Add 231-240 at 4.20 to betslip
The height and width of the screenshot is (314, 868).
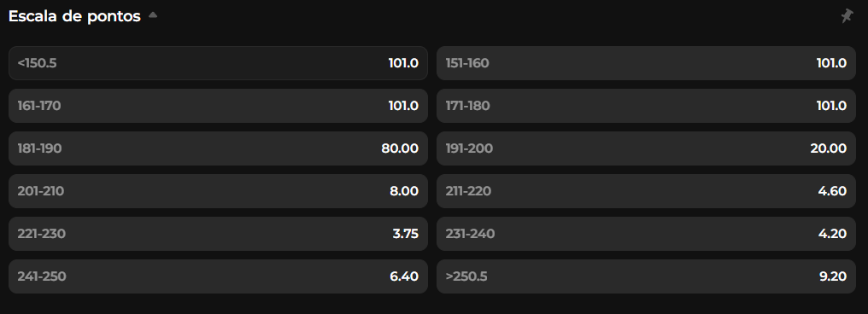[646, 234]
